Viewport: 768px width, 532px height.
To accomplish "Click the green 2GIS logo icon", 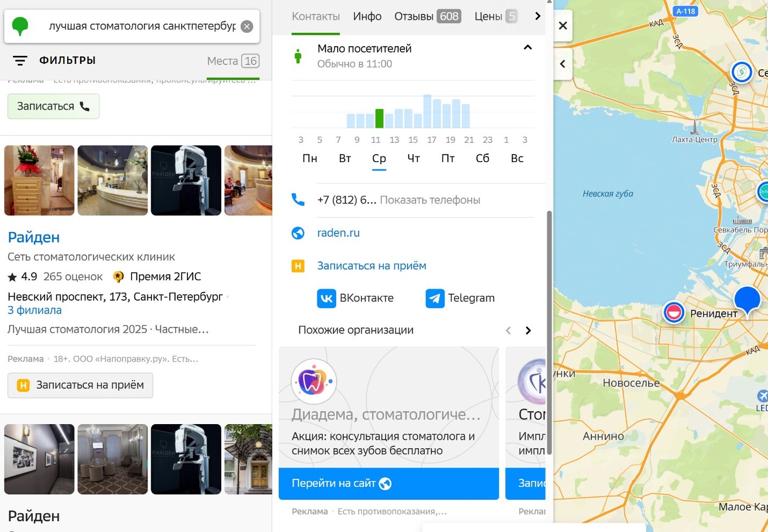I will tap(20, 26).
